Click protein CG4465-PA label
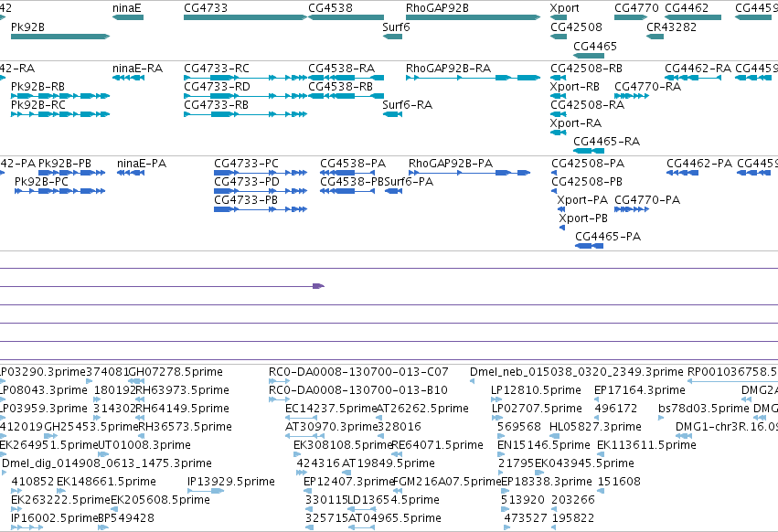The image size is (778, 532). tap(608, 237)
